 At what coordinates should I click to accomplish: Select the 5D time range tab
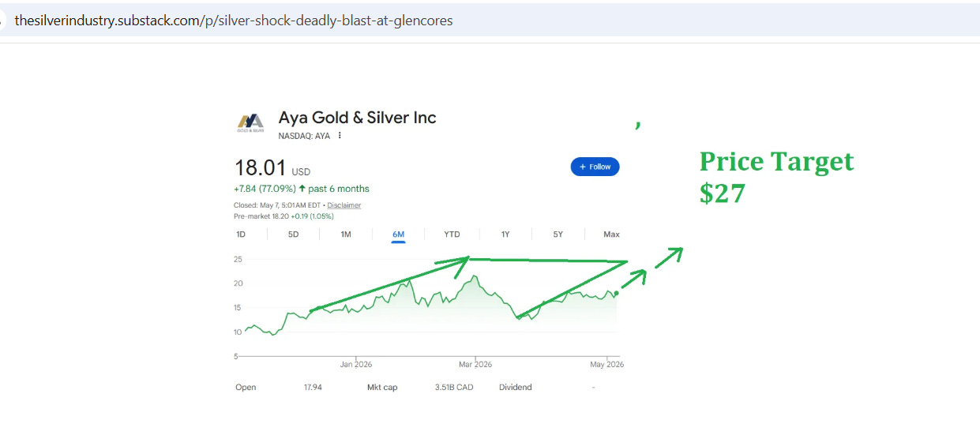[x=293, y=235]
